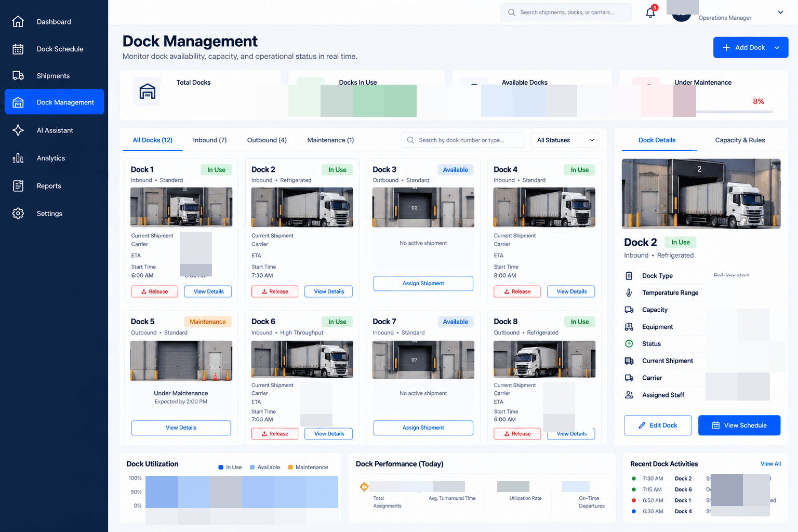The image size is (798, 532).
Task: Assign a shipment to Dock 7
Action: tap(423, 428)
